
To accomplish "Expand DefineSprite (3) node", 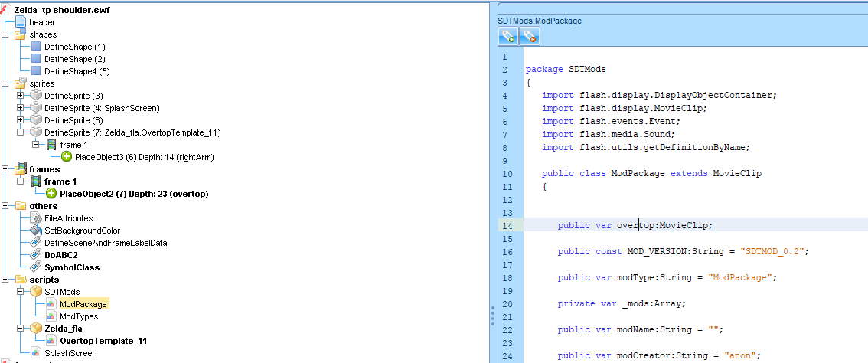I will (x=21, y=96).
